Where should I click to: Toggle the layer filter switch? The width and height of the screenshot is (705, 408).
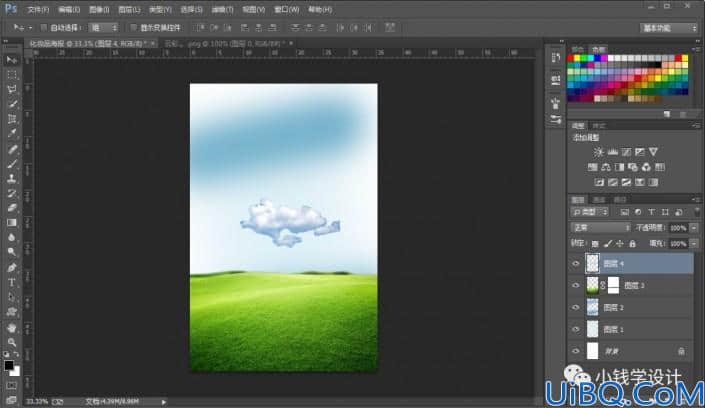click(697, 212)
